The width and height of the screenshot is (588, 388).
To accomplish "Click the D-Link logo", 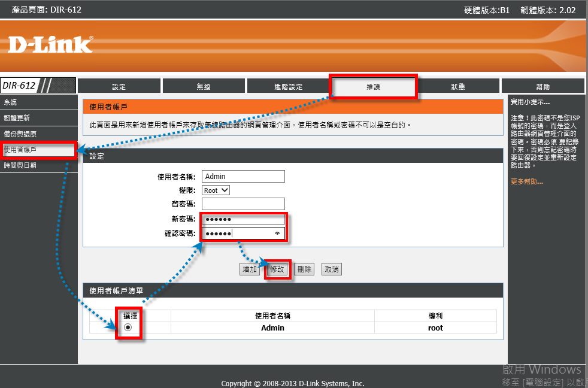I will [50, 44].
